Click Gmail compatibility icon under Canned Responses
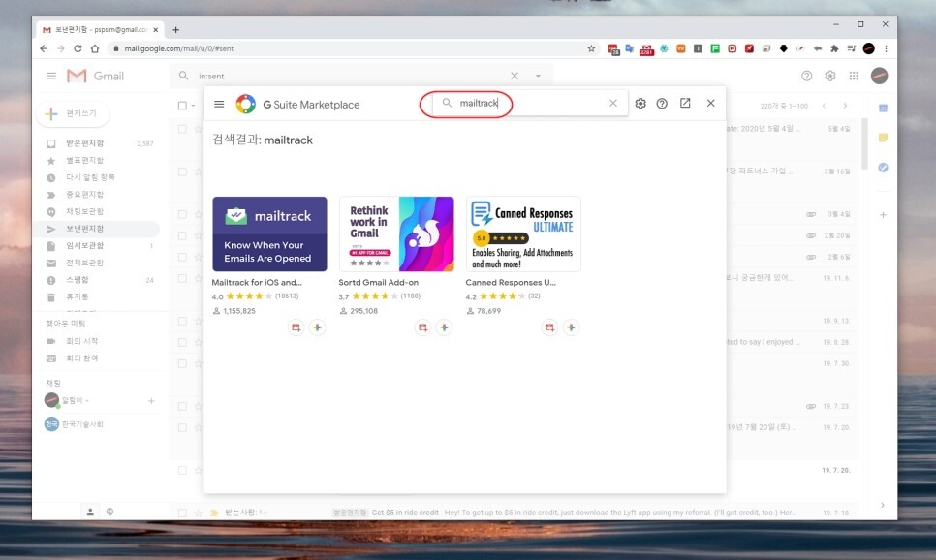This screenshot has width=936, height=560. point(549,327)
